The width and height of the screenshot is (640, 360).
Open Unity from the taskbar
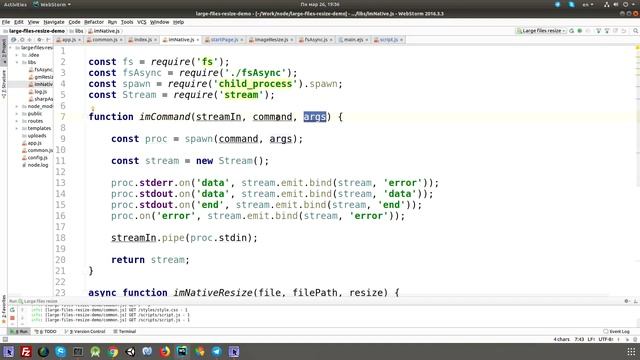pos(130,351)
